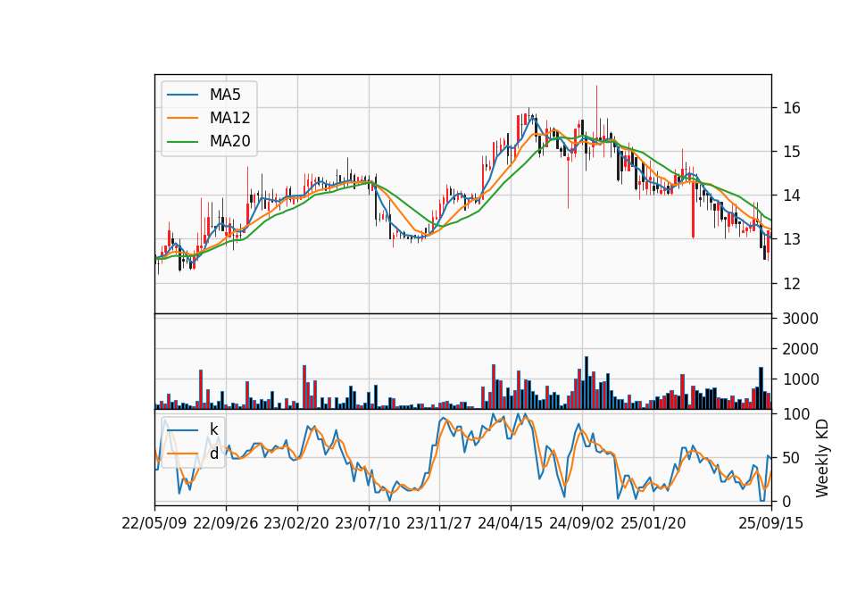
Task: Click the 24/04/15 date tick label
Action: pos(511,523)
